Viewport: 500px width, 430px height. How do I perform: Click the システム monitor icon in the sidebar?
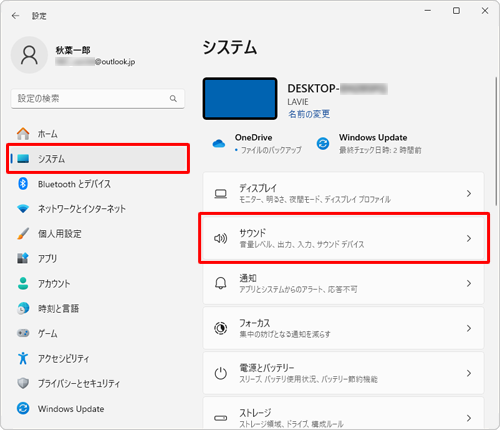23,159
